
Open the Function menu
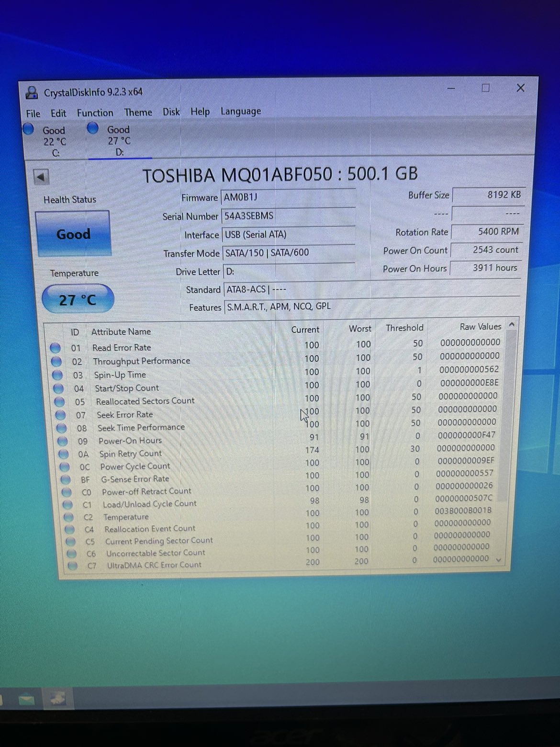95,113
